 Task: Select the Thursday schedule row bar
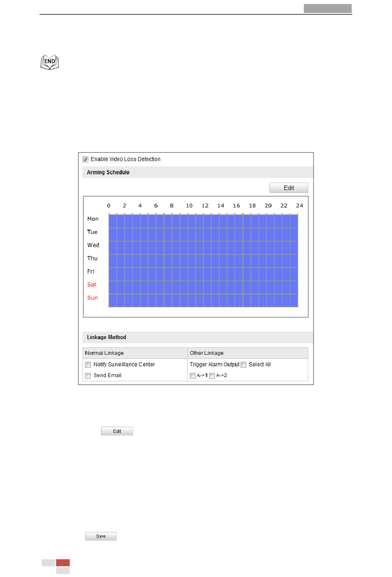(203, 261)
